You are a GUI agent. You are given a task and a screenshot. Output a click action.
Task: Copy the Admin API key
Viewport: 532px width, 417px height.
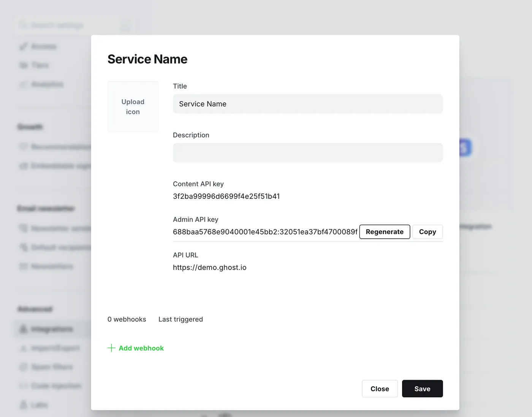pyautogui.click(x=427, y=232)
